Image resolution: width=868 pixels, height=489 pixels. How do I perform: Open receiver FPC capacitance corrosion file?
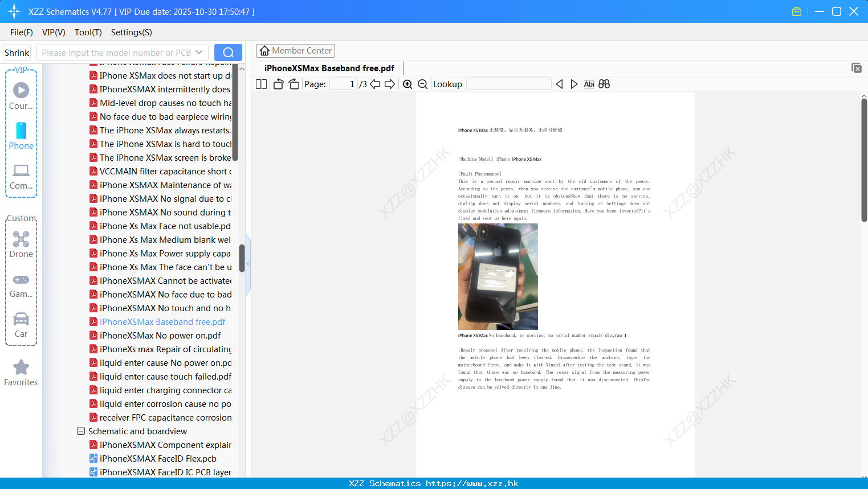pyautogui.click(x=160, y=418)
